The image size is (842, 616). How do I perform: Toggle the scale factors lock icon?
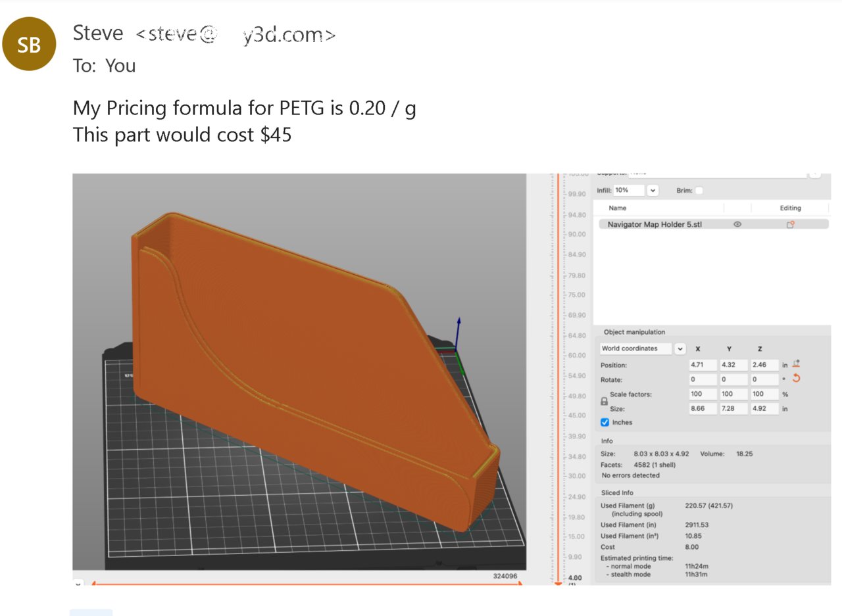(x=605, y=401)
